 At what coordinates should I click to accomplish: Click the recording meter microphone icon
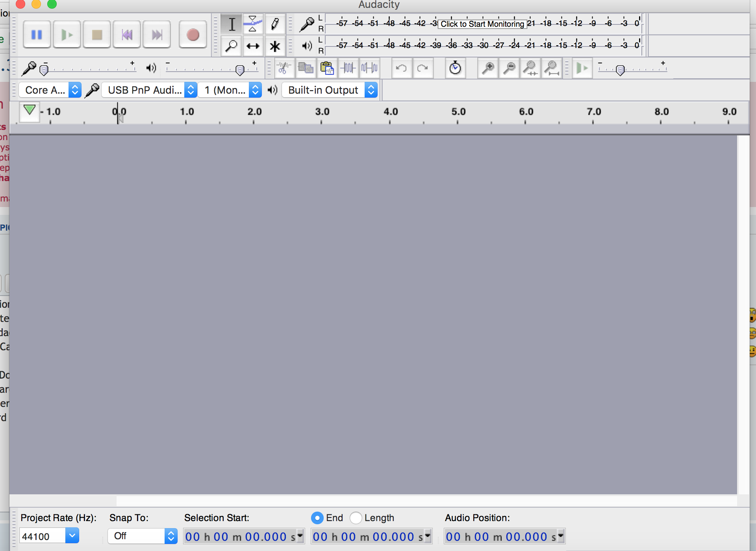pyautogui.click(x=307, y=24)
